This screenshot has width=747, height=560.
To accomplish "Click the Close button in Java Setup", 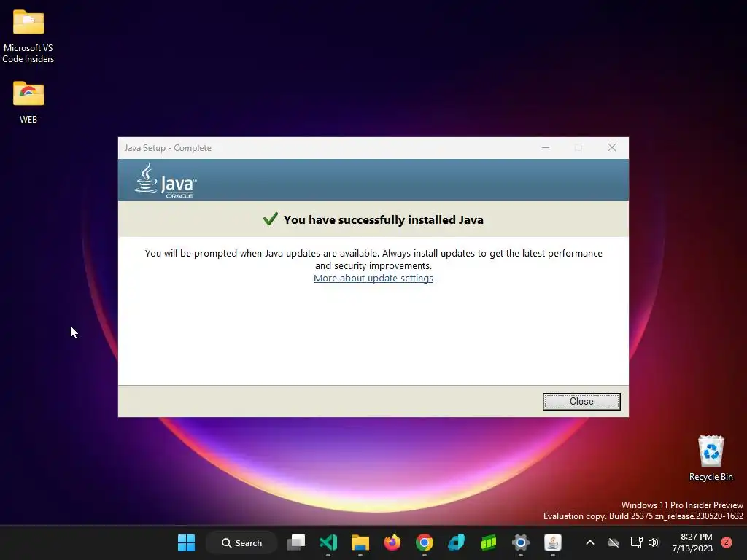I will point(581,402).
